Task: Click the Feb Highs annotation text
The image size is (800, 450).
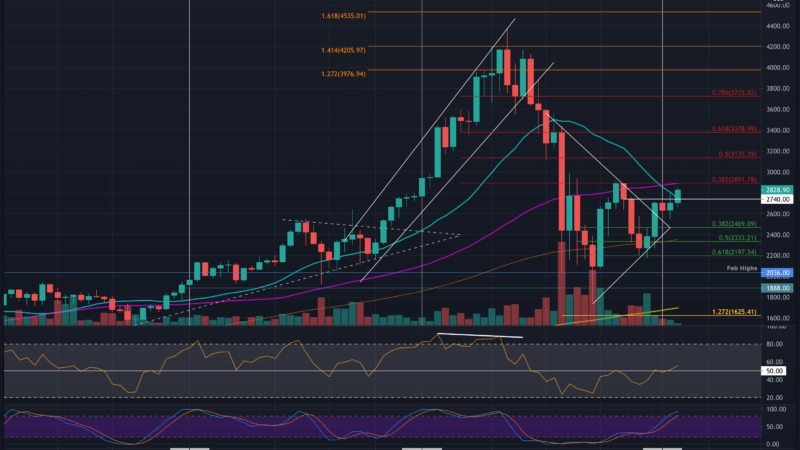Action: (742, 268)
